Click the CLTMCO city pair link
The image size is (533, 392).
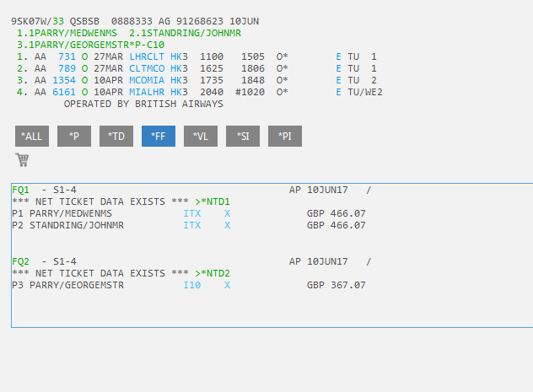(x=147, y=68)
